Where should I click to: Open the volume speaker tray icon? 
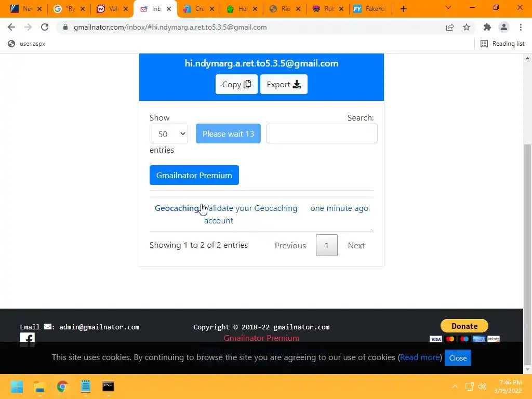coord(482,387)
